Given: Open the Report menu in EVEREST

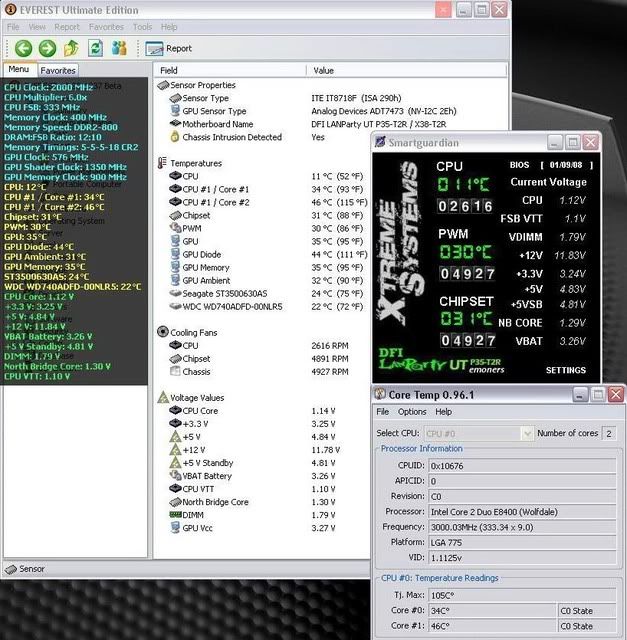Looking at the screenshot, I should 67,27.
